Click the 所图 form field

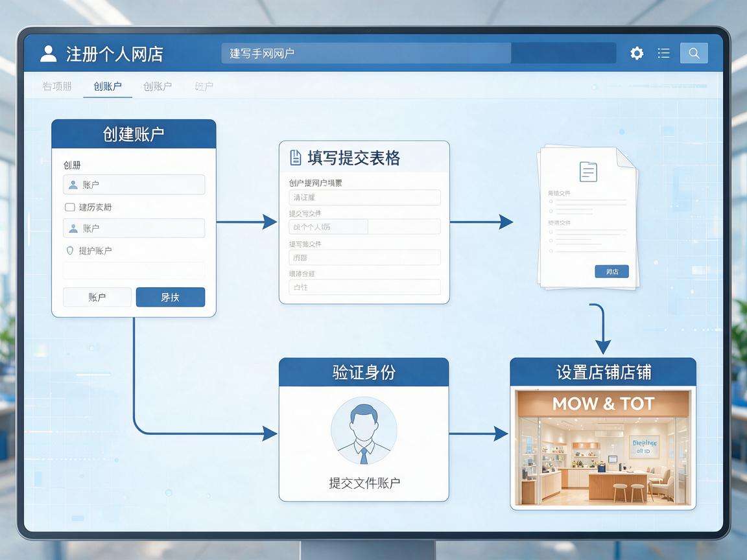point(364,257)
